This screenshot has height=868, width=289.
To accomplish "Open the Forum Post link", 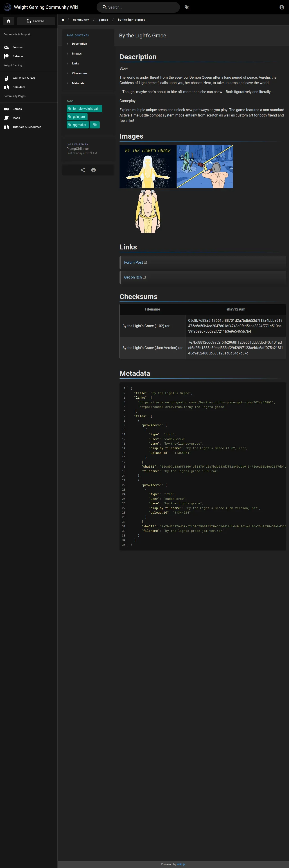I will coord(133,263).
